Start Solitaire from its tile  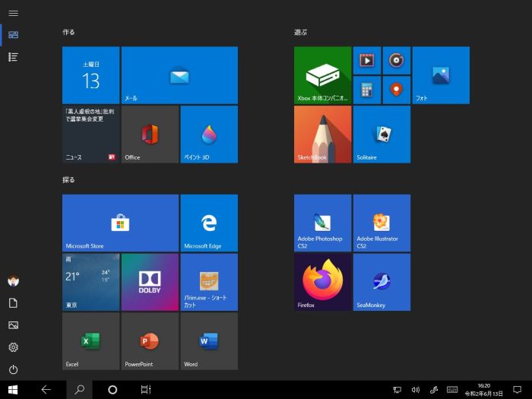382,134
